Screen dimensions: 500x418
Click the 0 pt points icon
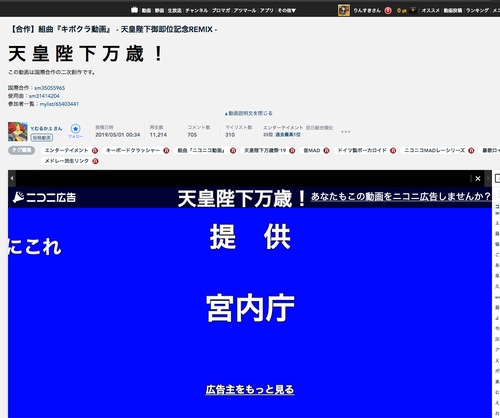click(402, 11)
